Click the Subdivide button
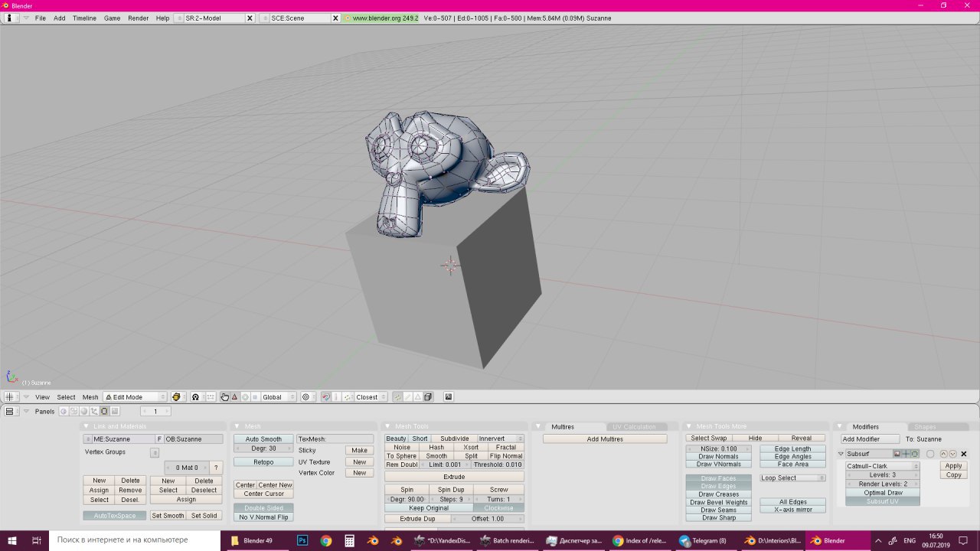The height and width of the screenshot is (551, 980). click(454, 439)
